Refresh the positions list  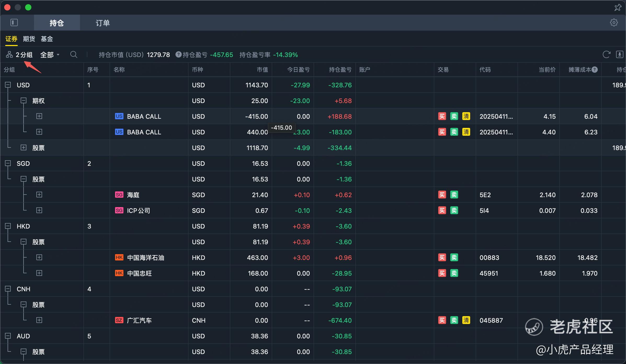click(x=606, y=55)
